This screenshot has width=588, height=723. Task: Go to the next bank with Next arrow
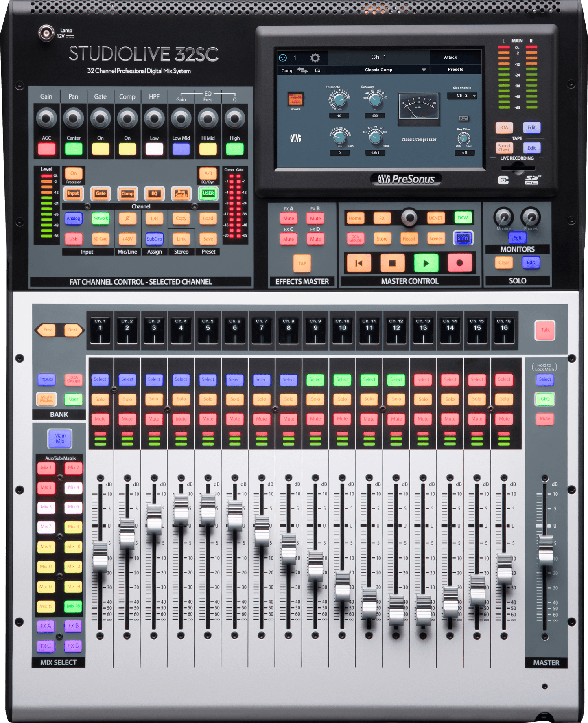click(74, 330)
